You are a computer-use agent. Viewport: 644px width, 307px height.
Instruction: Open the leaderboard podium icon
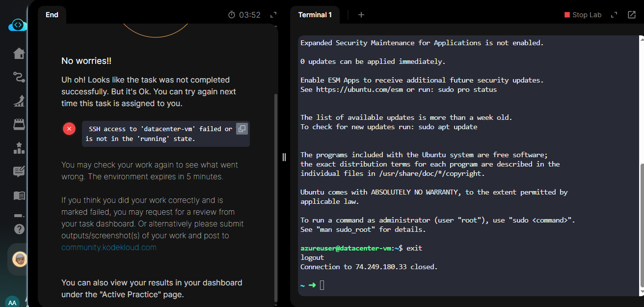point(19,148)
